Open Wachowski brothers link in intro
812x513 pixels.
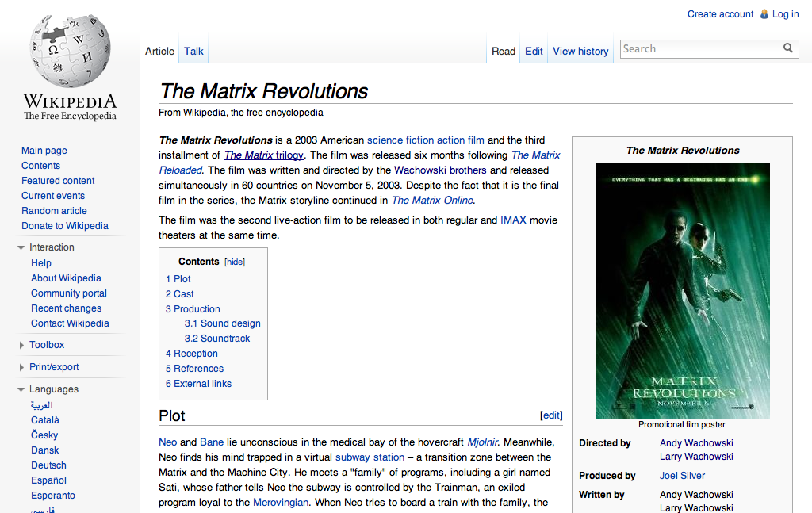(440, 170)
